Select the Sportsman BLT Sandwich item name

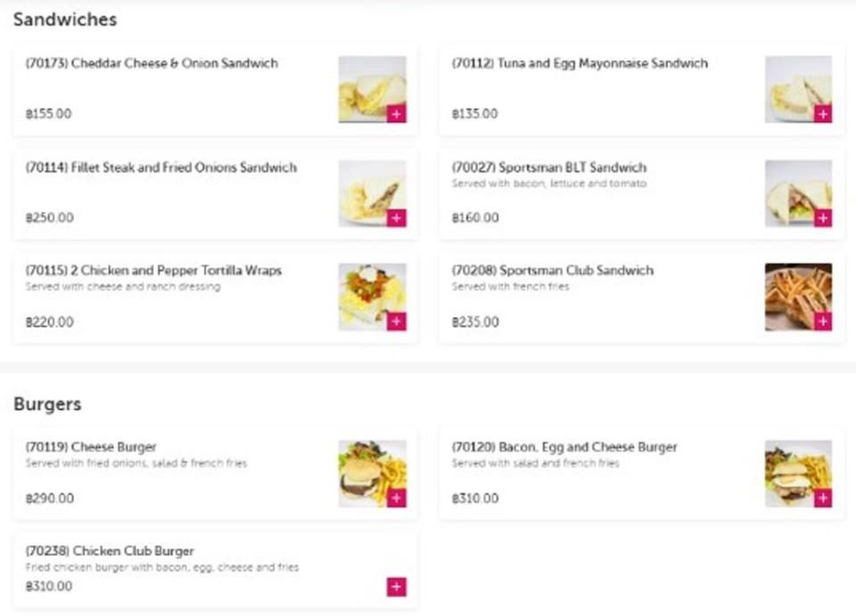[x=549, y=168]
